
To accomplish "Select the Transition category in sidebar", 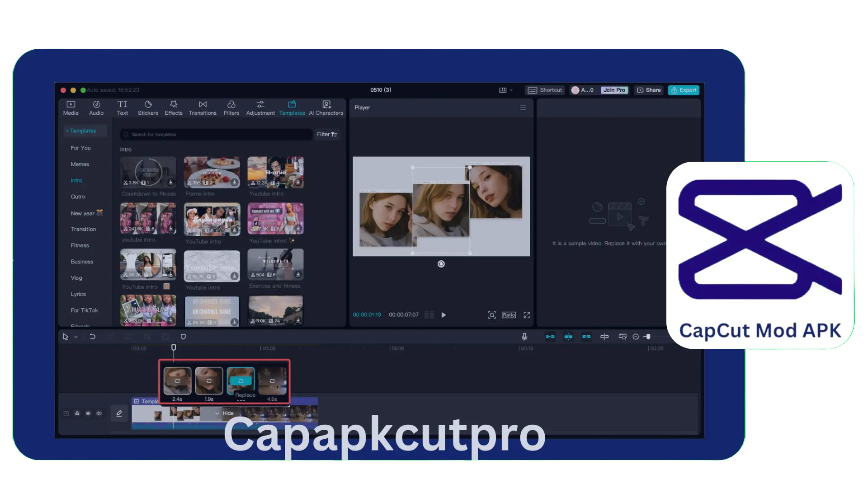I will point(83,229).
